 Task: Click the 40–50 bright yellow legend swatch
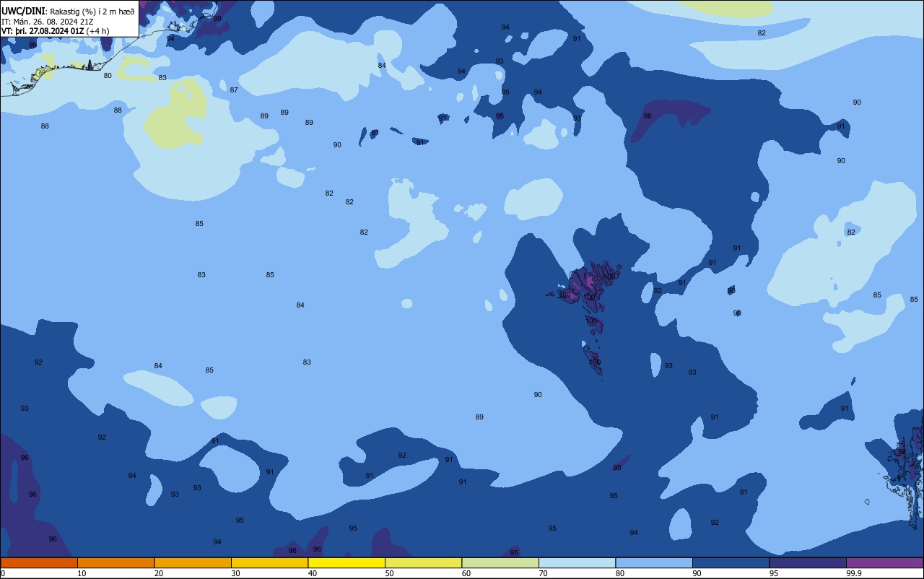346,562
